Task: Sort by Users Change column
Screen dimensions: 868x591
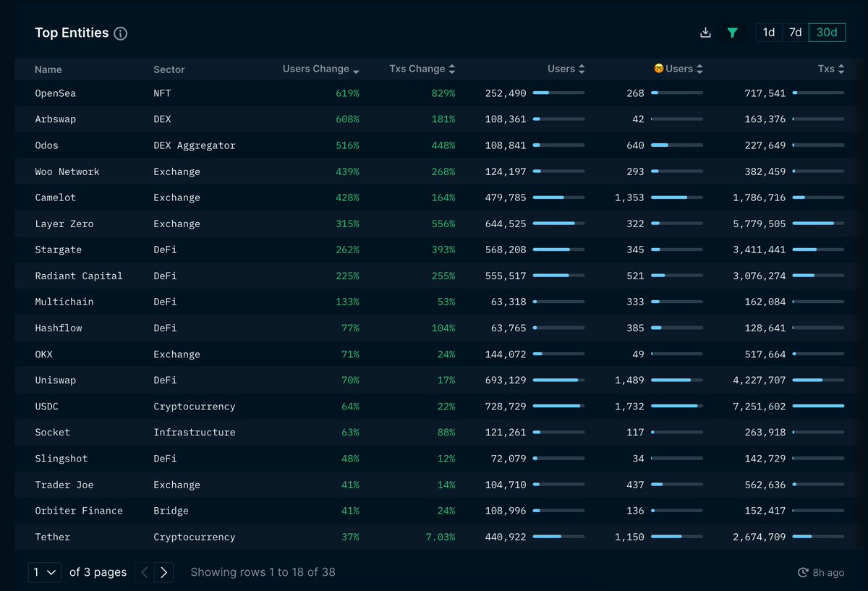Action: (x=320, y=69)
